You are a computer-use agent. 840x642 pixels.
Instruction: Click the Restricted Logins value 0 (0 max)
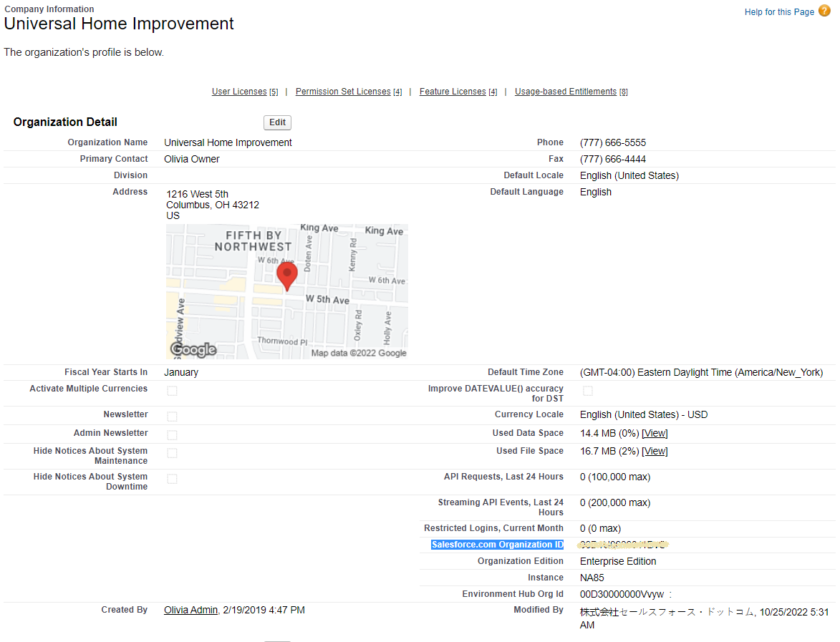601,528
